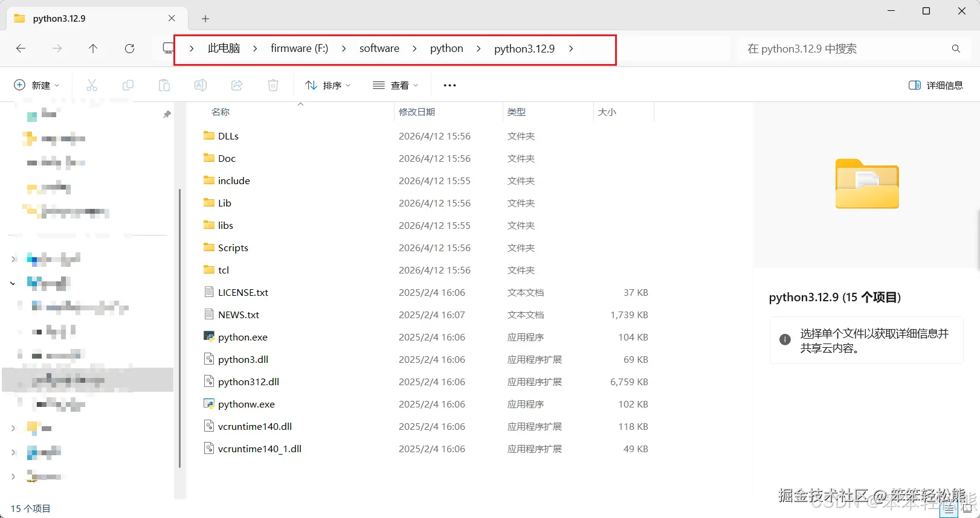Refresh the current folder view
The width and height of the screenshot is (980, 518).
(x=129, y=48)
